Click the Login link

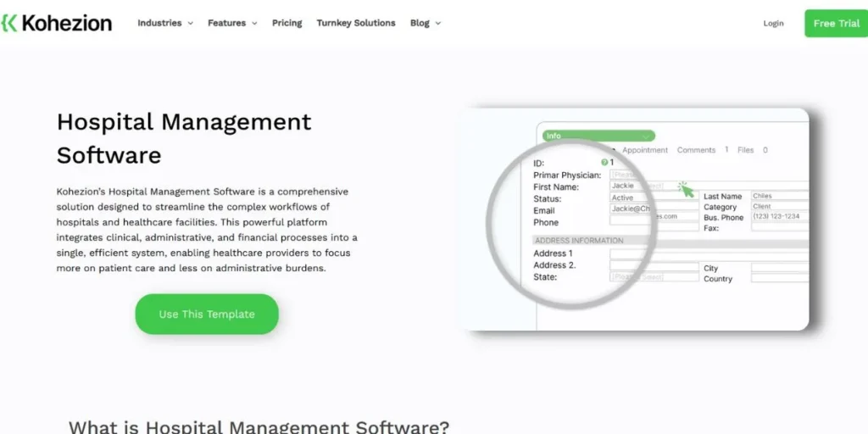773,23
